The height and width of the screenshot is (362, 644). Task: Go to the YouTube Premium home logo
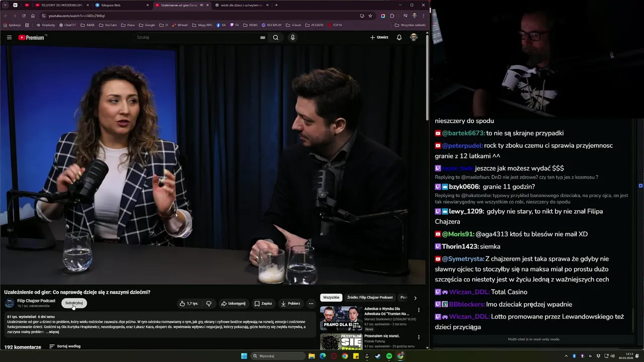coord(31,37)
